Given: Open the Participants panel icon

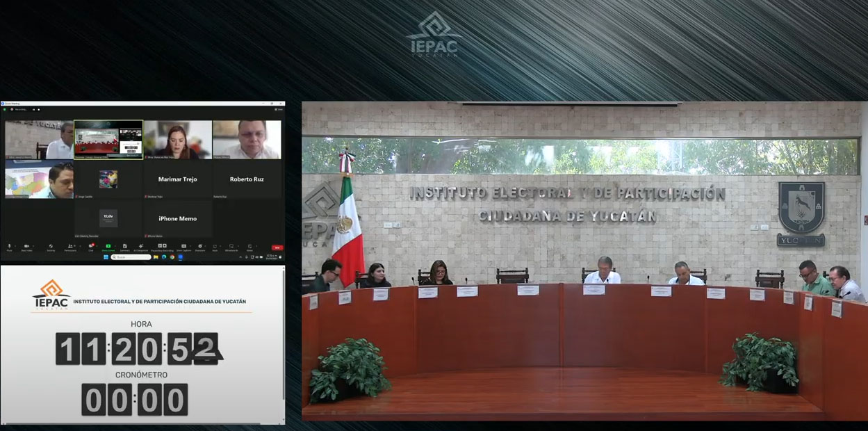Looking at the screenshot, I should tap(70, 246).
